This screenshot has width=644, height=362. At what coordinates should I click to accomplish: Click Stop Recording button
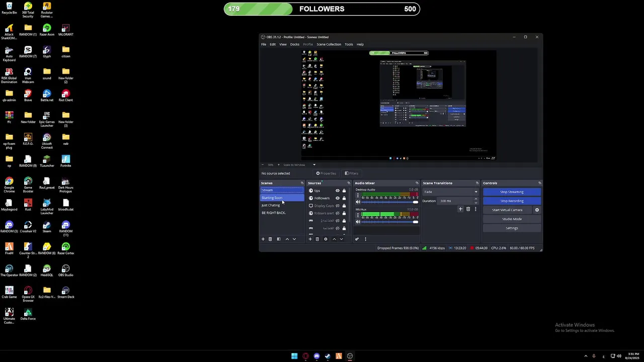pos(512,201)
